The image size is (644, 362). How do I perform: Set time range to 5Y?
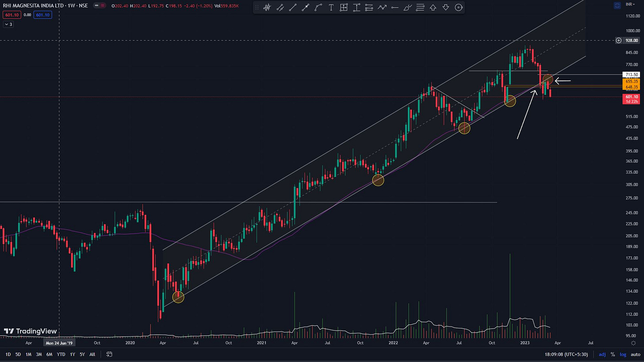click(x=82, y=354)
